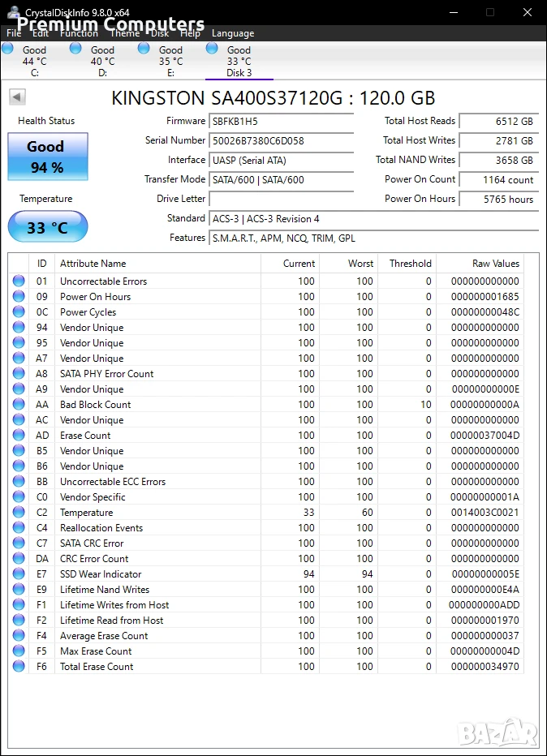Click the 33 °C temperature button

point(48,226)
